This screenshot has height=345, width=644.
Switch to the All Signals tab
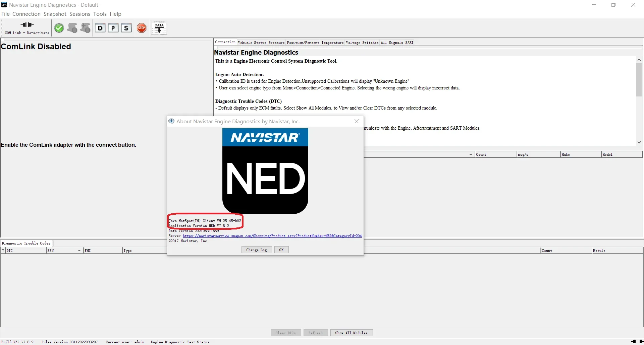[x=392, y=43]
